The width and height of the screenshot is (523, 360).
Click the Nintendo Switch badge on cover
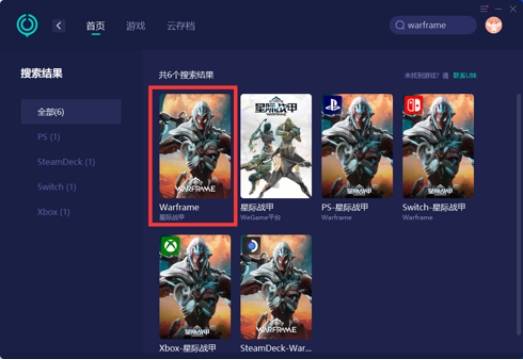(414, 104)
